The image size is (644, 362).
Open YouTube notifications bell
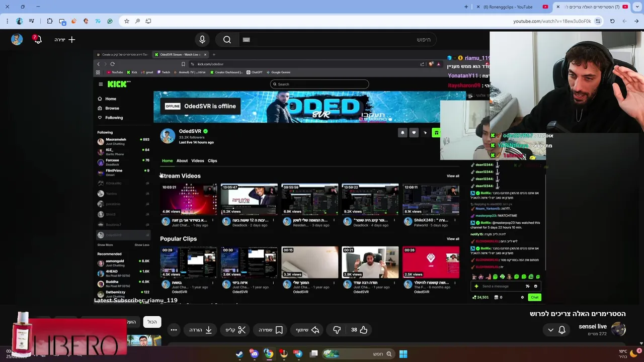(37, 40)
